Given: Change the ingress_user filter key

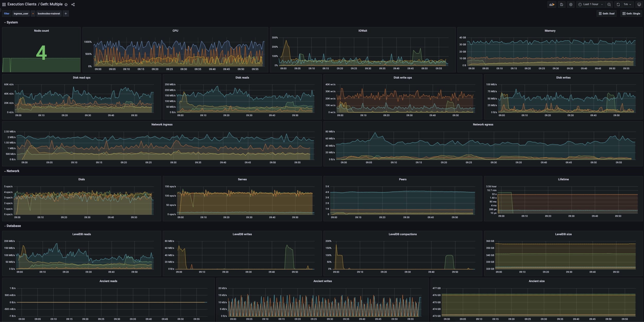Looking at the screenshot, I should pos(21,14).
